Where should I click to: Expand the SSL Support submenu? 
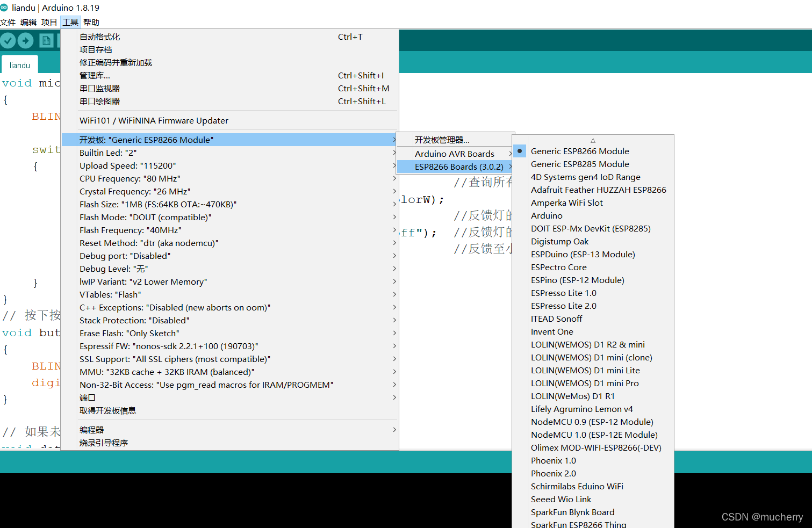point(230,359)
